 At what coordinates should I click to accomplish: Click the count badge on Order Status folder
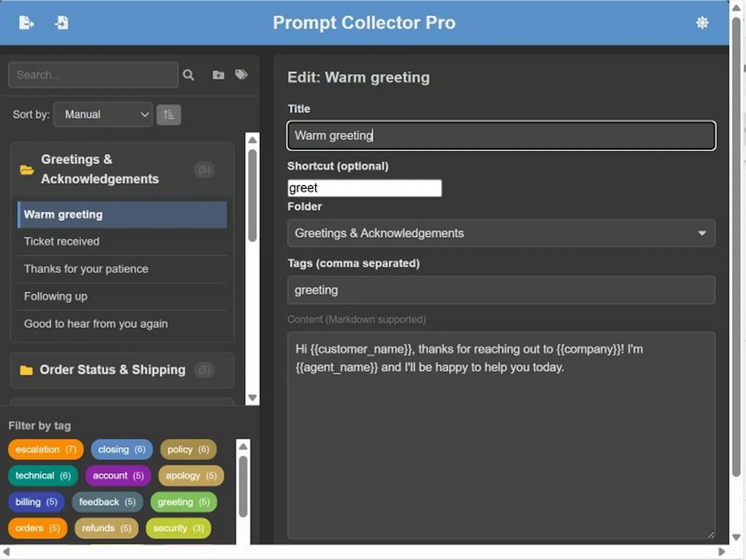(204, 370)
